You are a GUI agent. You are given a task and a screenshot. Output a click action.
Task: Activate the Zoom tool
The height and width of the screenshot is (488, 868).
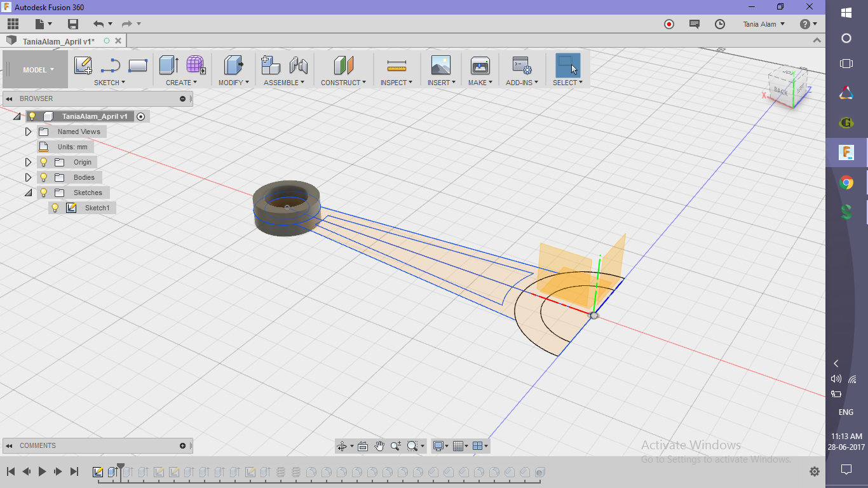tap(396, 446)
